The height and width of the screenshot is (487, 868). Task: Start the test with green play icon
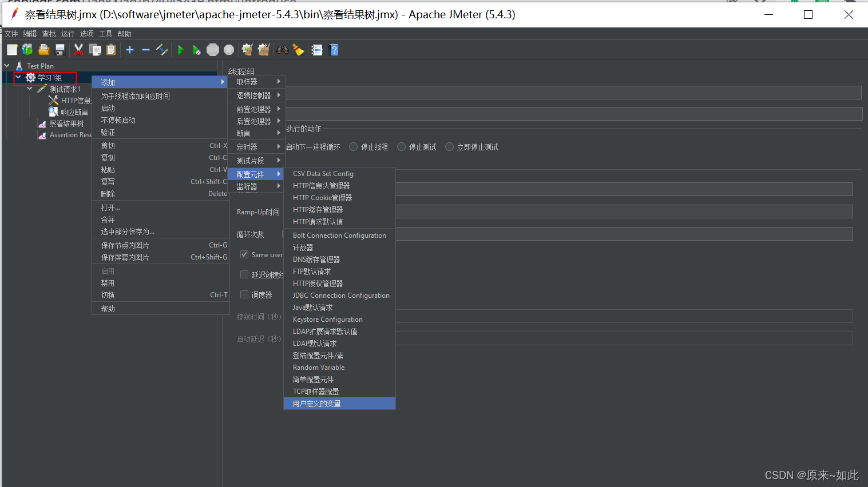coord(181,50)
